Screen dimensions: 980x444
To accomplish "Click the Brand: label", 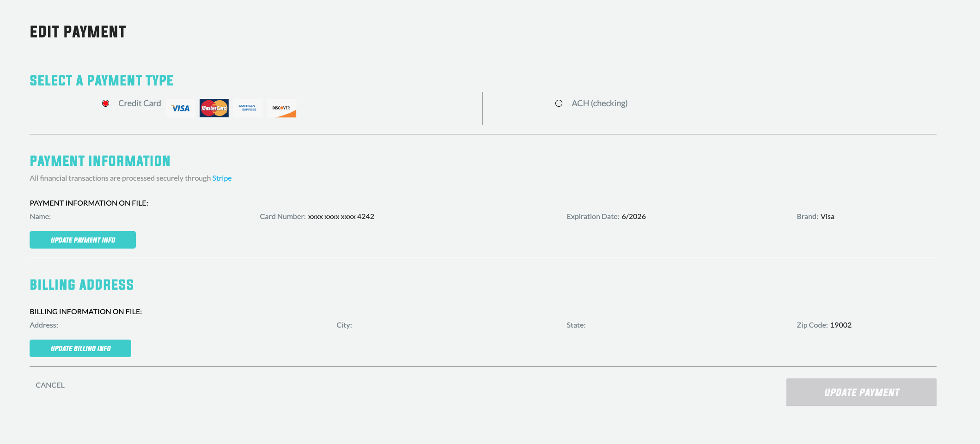I will click(x=807, y=217).
